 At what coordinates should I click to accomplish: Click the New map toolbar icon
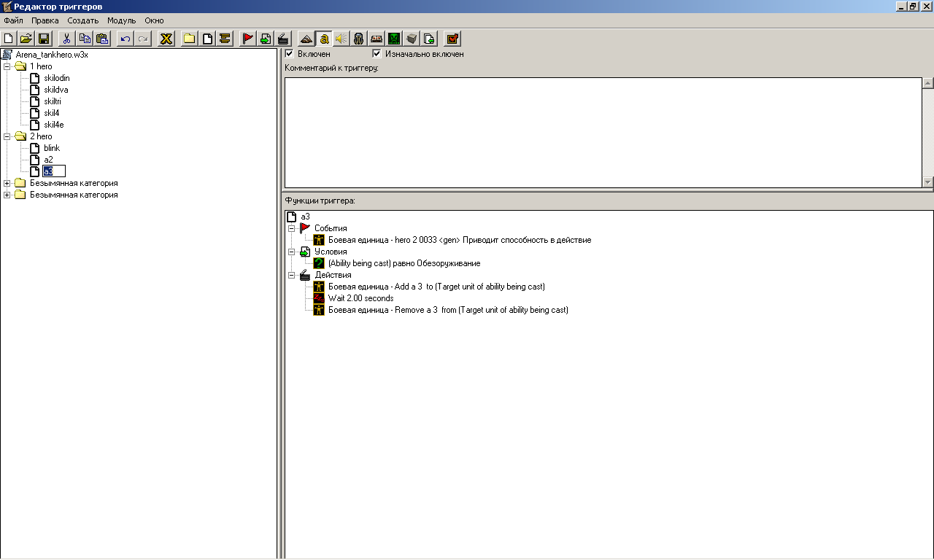[9, 39]
